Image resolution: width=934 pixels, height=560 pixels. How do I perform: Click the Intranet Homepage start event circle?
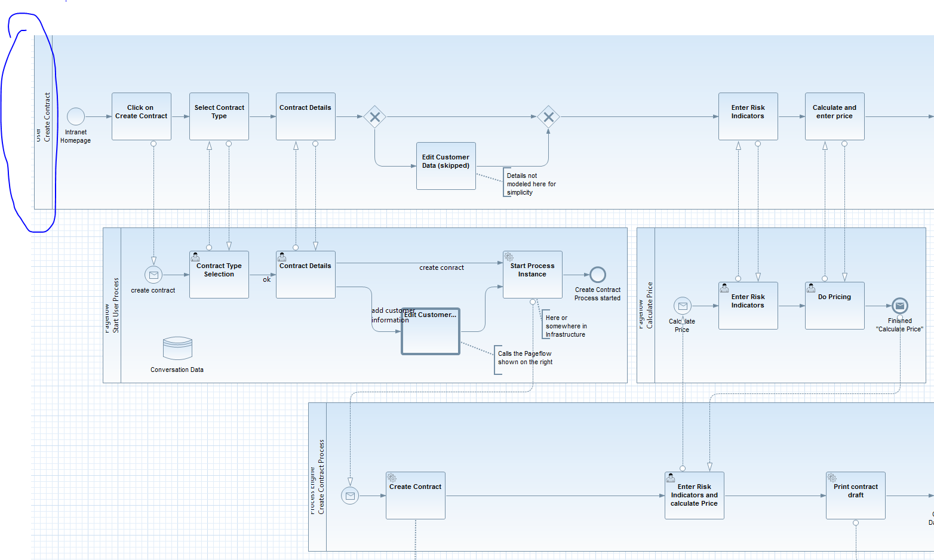tap(76, 116)
